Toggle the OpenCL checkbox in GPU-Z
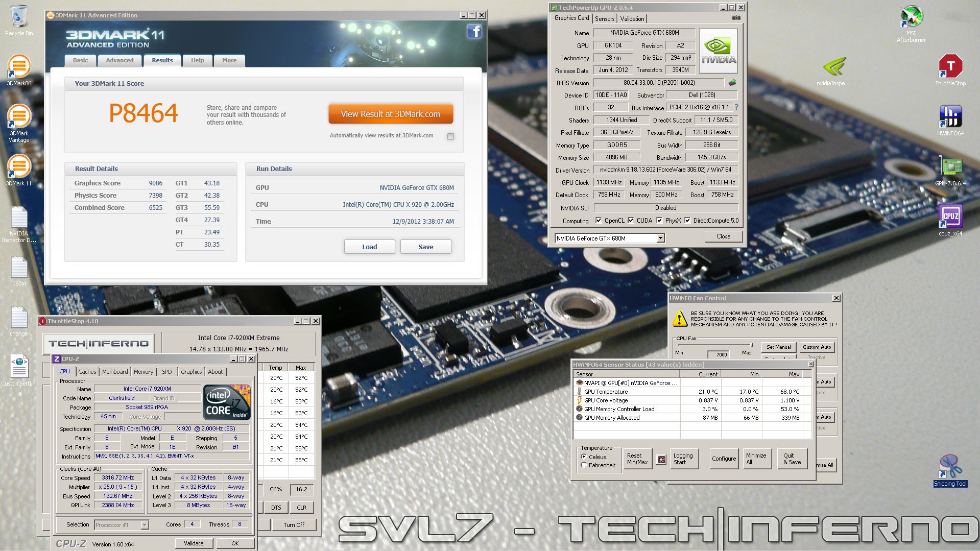 click(x=599, y=221)
